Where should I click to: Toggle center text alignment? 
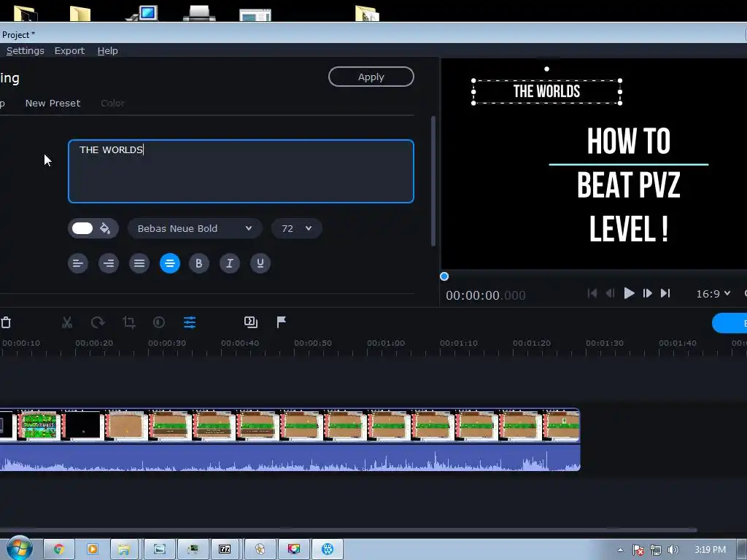click(169, 263)
